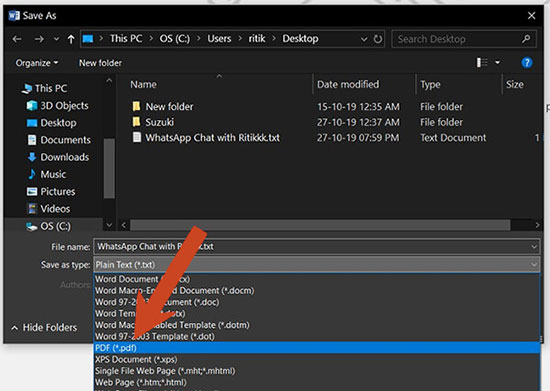
Task: Select ritik in the breadcrumb path
Action: 257,39
